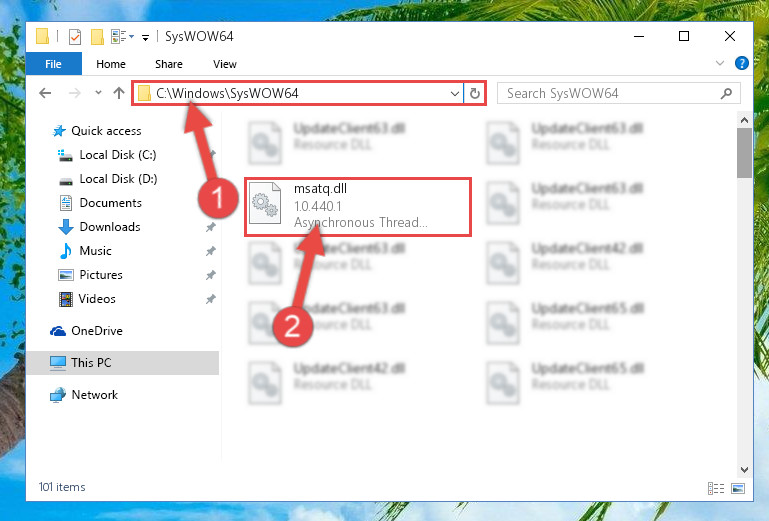Open the Share ribbon tab

tap(169, 64)
